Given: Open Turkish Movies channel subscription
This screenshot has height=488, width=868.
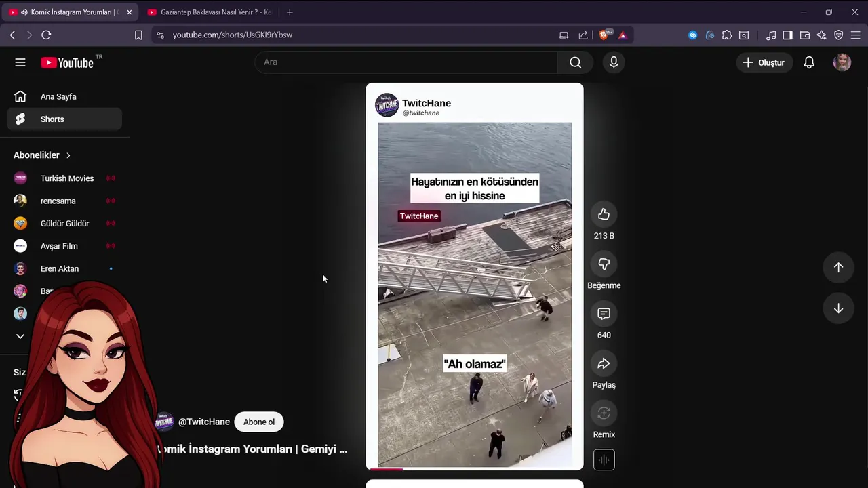Looking at the screenshot, I should pyautogui.click(x=64, y=178).
